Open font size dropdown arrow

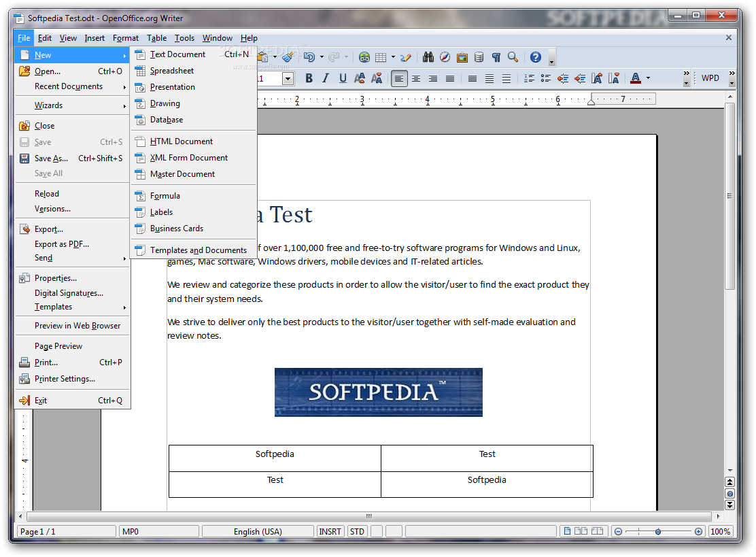tap(288, 79)
